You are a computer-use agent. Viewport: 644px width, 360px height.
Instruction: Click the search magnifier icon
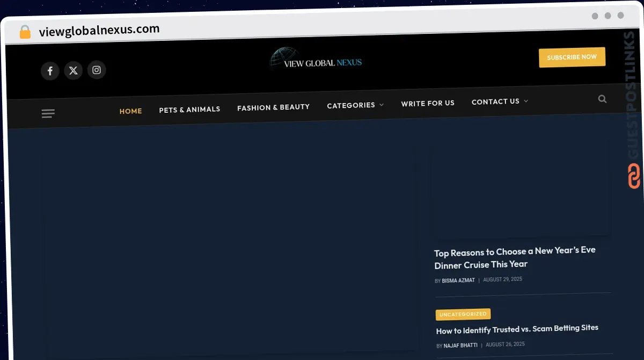pos(602,99)
